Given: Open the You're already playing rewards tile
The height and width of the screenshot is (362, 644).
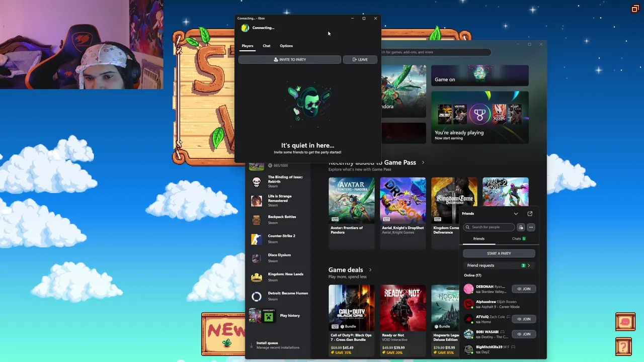Looking at the screenshot, I should tap(480, 117).
